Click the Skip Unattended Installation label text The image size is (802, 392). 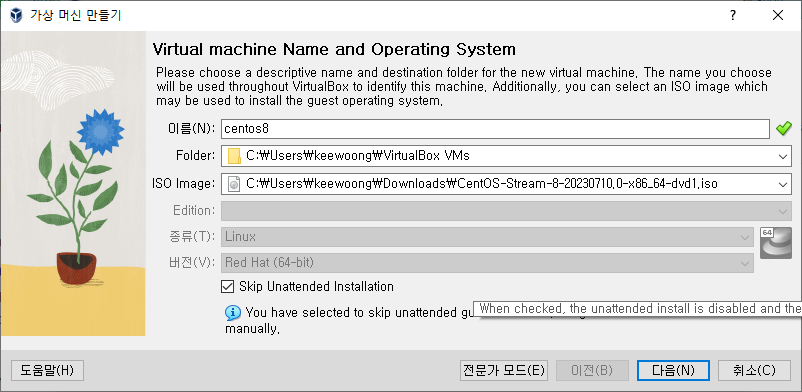coord(316,286)
